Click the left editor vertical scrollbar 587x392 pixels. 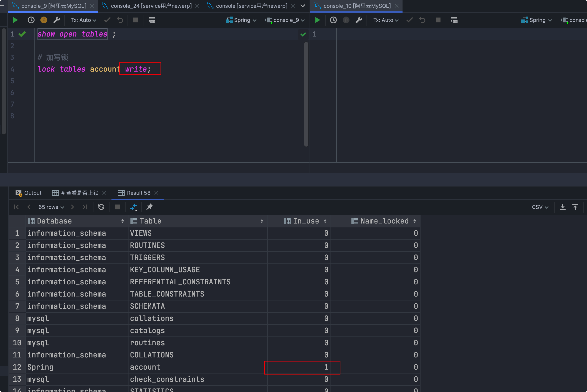306,94
